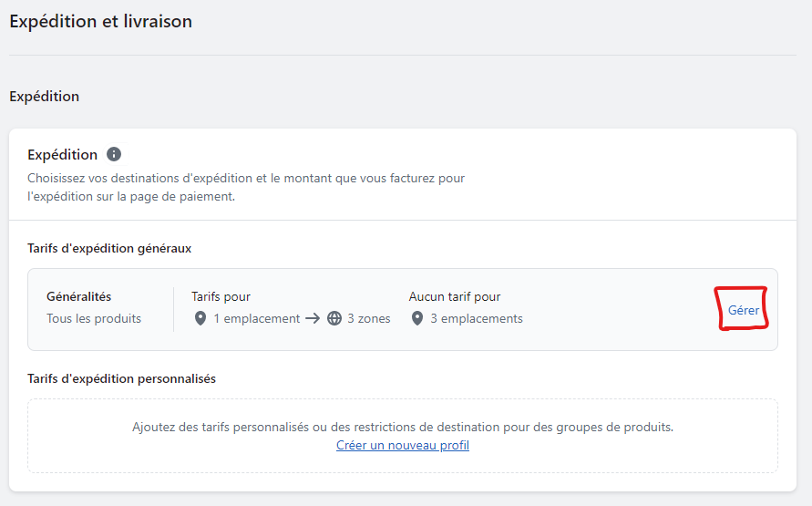The width and height of the screenshot is (812, 506).
Task: Click the arrow icon between emplacement and zones
Action: pos(313,318)
